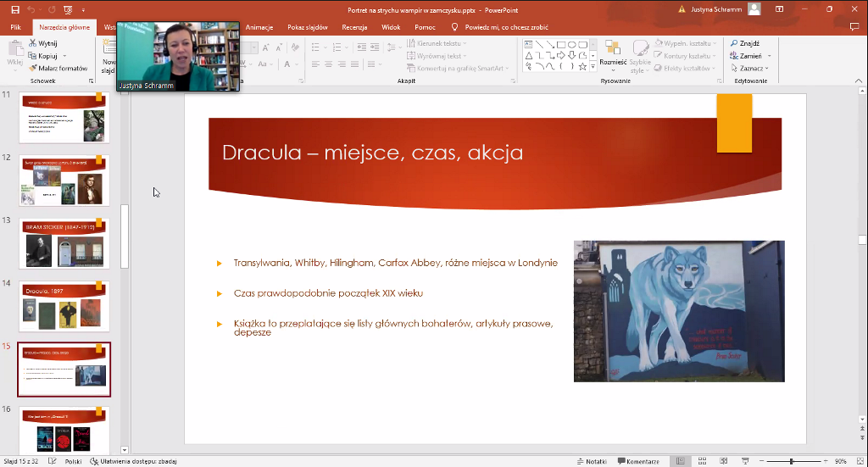Click the Wytnij (cut) scissors icon

(x=33, y=43)
